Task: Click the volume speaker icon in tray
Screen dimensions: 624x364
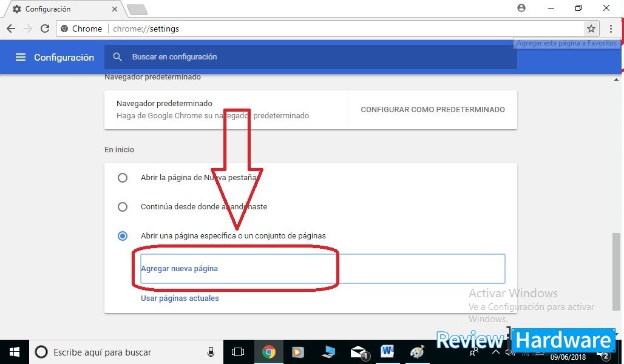Action: (x=510, y=352)
